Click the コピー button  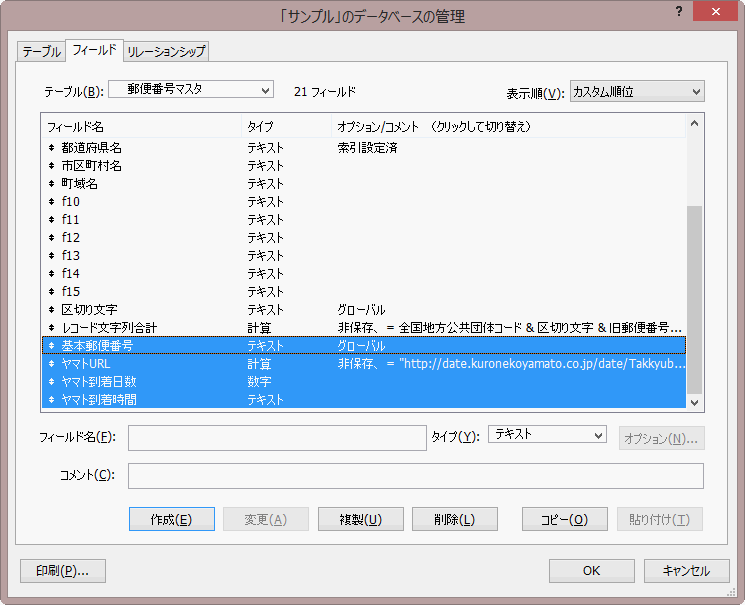click(565, 519)
